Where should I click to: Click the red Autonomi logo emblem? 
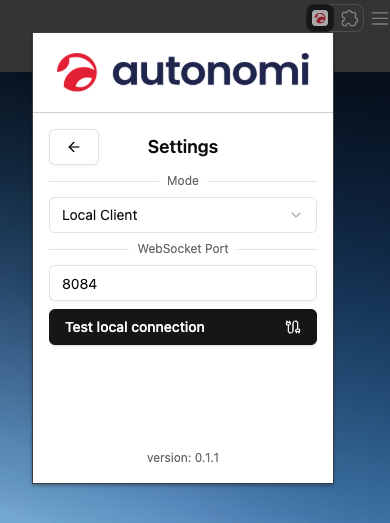(77, 72)
